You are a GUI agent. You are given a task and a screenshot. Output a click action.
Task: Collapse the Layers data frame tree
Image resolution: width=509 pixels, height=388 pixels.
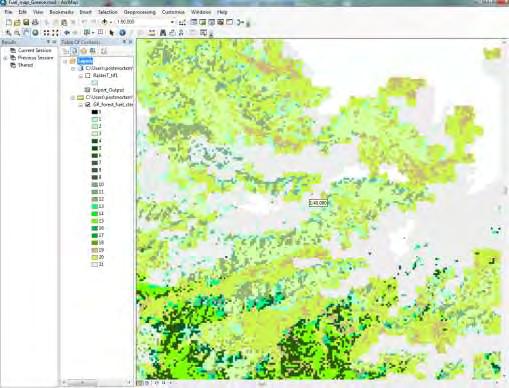pyautogui.click(x=65, y=61)
